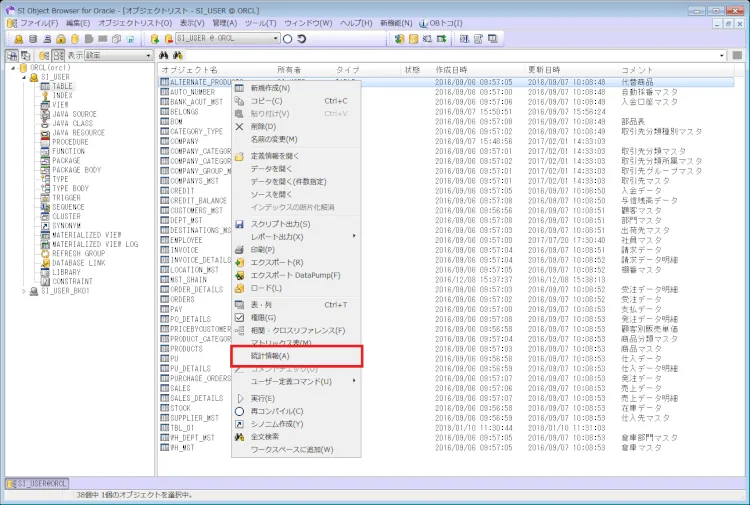750x505 pixels.
Task: Choose 削除(D) with the X icon
Action: (296, 126)
